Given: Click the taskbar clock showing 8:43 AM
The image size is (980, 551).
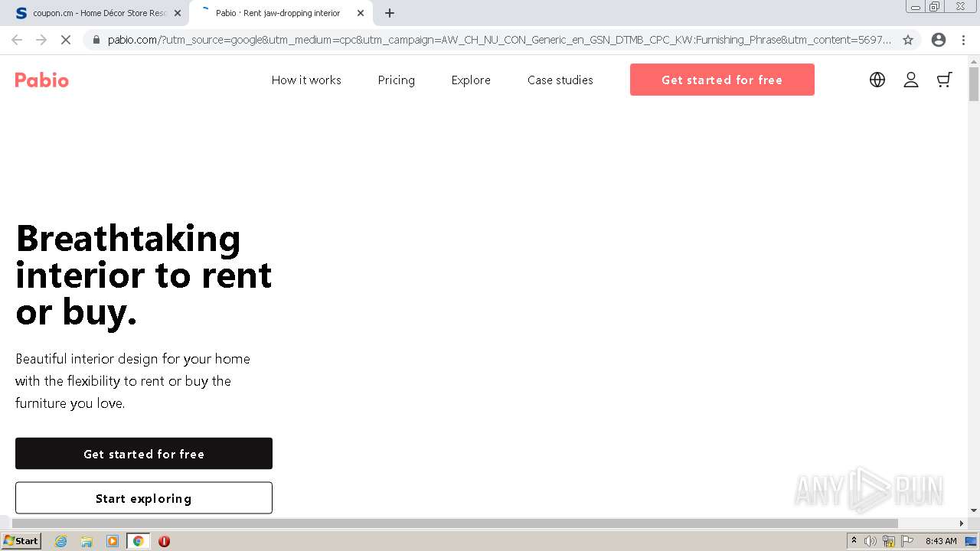Looking at the screenshot, I should click(x=941, y=541).
